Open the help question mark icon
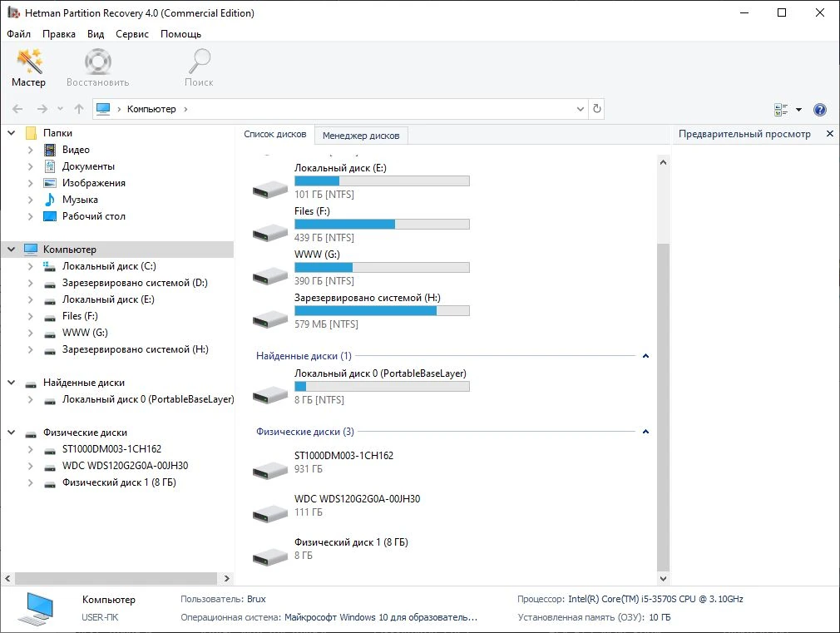 click(820, 109)
